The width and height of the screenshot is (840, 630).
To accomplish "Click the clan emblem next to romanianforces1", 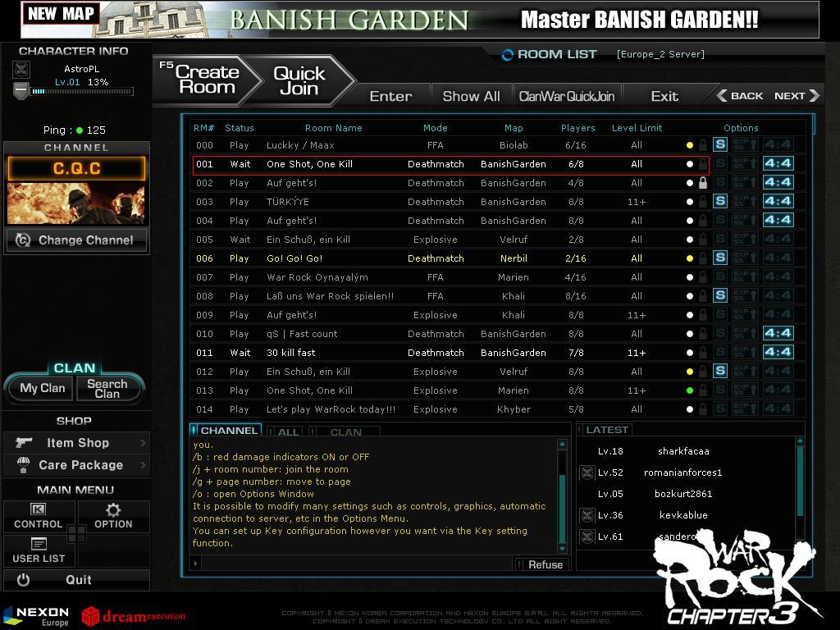I will click(x=587, y=472).
